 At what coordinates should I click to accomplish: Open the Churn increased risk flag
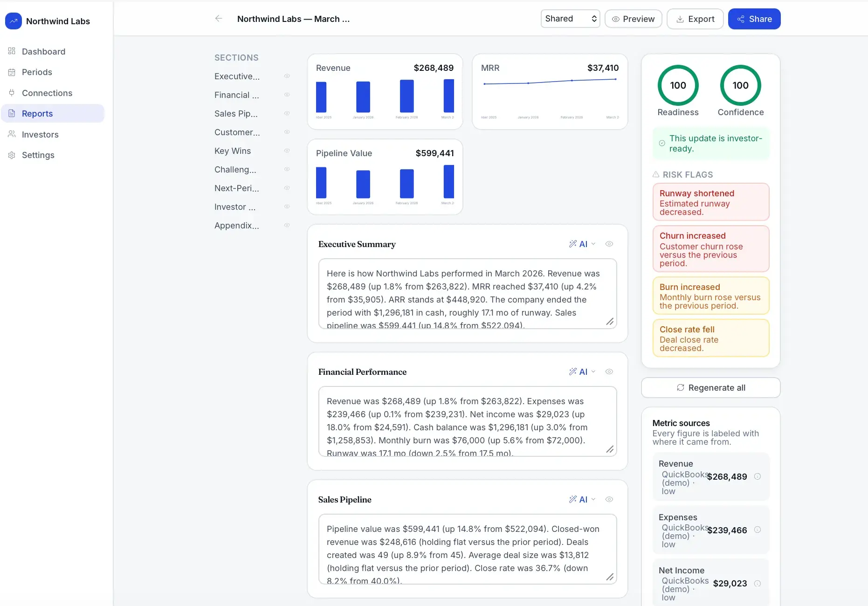tap(711, 249)
